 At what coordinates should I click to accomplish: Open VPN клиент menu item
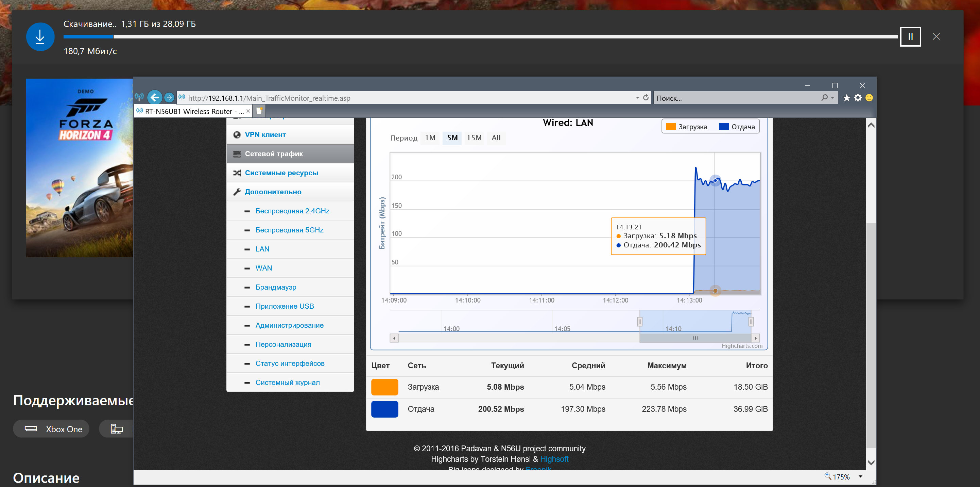coord(265,135)
